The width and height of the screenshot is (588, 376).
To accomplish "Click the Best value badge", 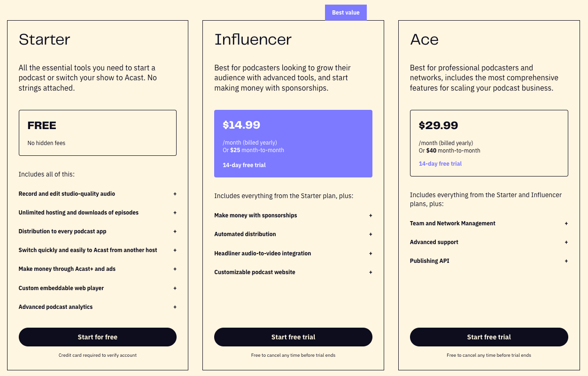I will point(346,13).
